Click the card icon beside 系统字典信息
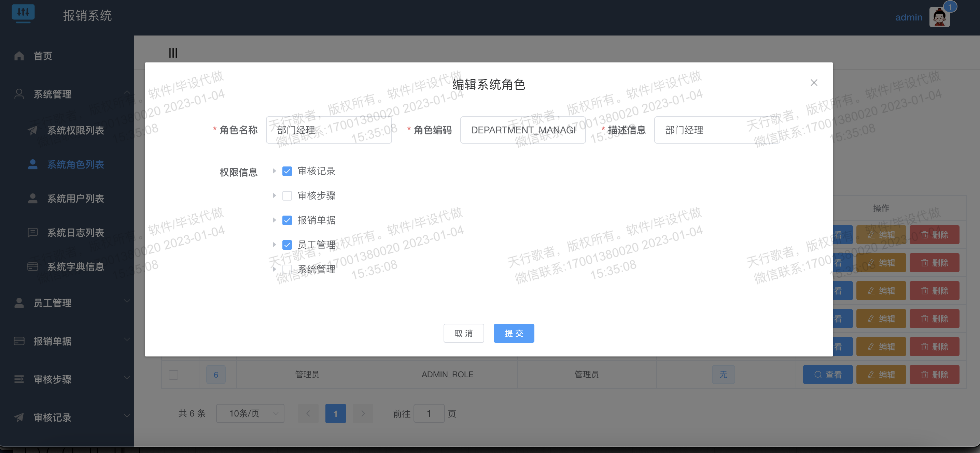The image size is (980, 453). click(x=33, y=266)
